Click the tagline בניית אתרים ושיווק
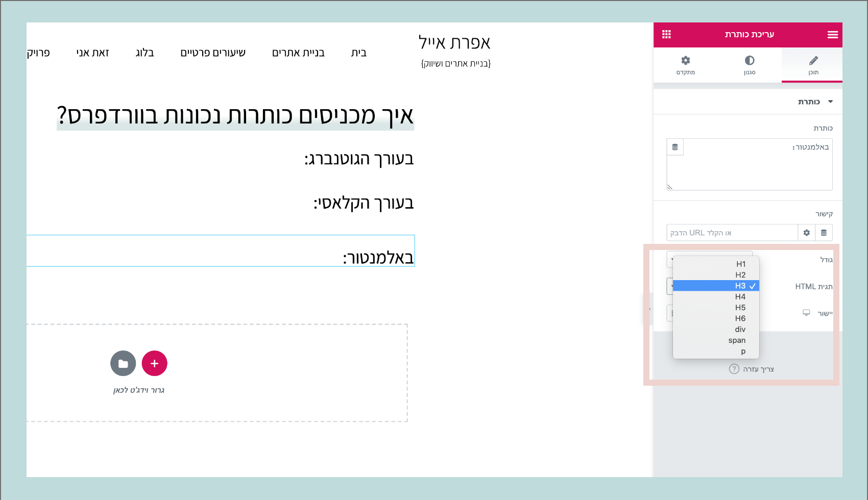Image resolution: width=868 pixels, height=500 pixels. [455, 63]
